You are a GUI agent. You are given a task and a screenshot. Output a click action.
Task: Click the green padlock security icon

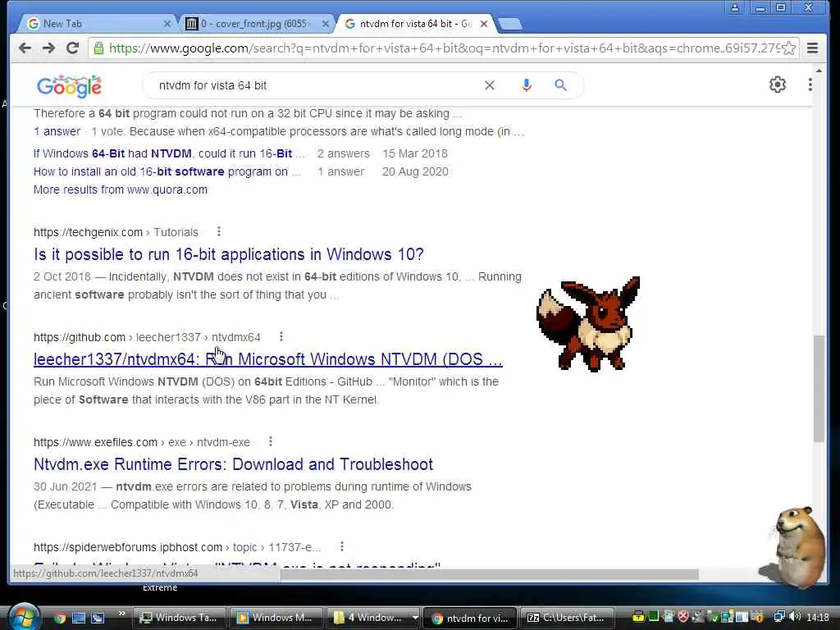[x=98, y=48]
